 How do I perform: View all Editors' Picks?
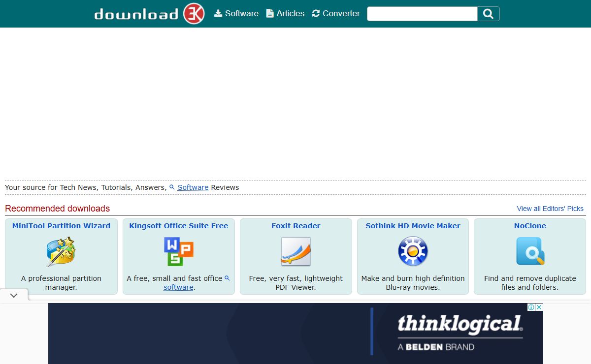[x=550, y=209]
